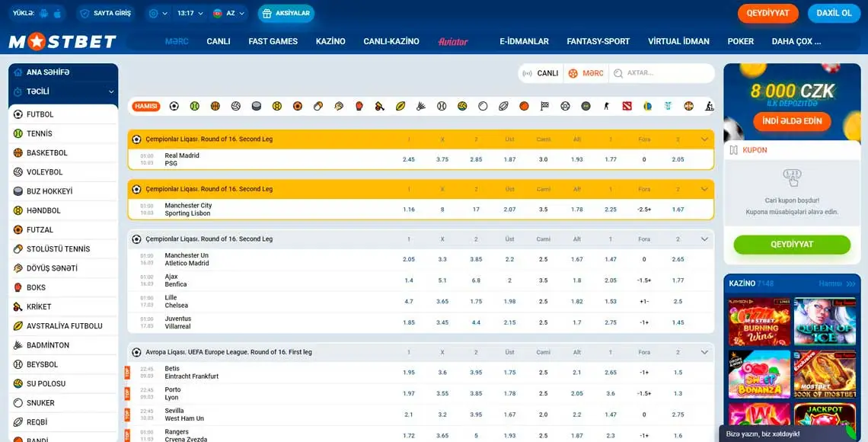Select the martial arts fist icon in the filter strip
Screen dimensions: 868x442
[x=339, y=106]
